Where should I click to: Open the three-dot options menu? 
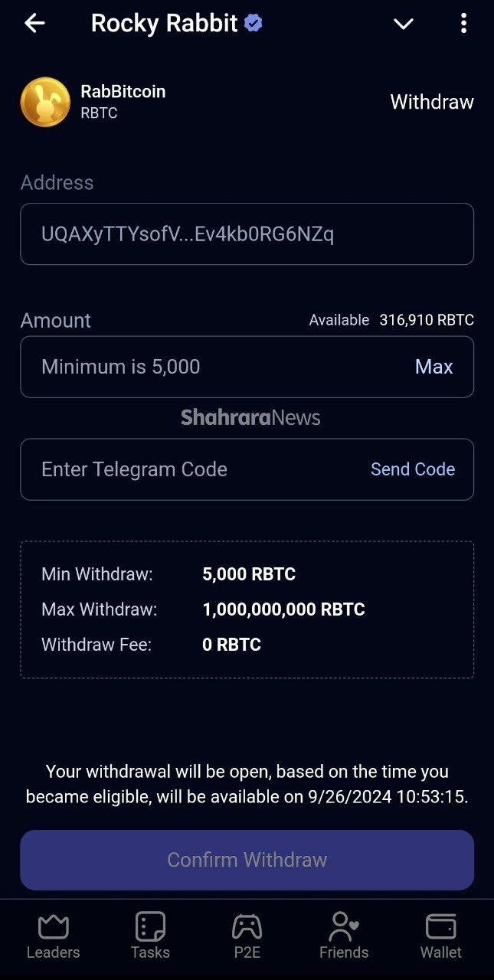coord(463,24)
